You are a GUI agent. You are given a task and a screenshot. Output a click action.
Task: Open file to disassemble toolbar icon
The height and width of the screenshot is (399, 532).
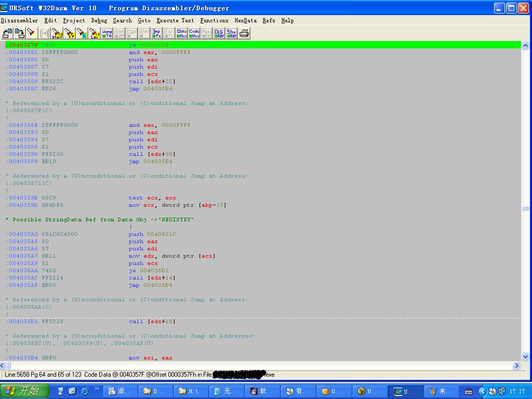(7, 33)
